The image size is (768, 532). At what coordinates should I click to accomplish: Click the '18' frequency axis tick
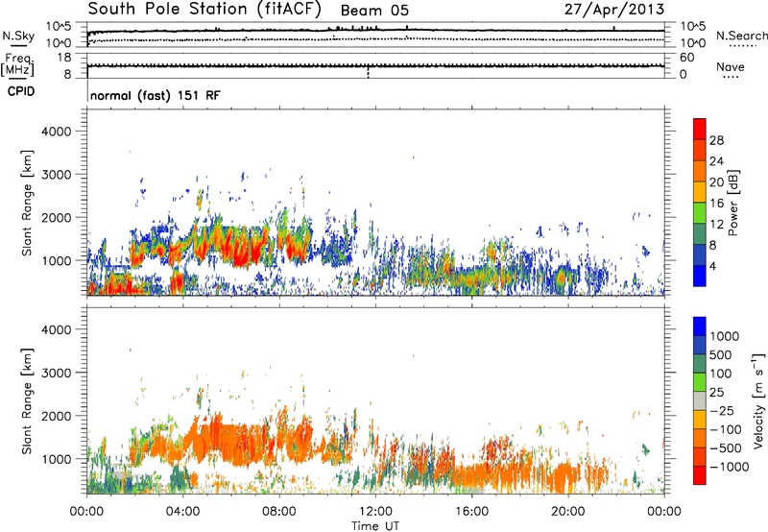click(63, 58)
